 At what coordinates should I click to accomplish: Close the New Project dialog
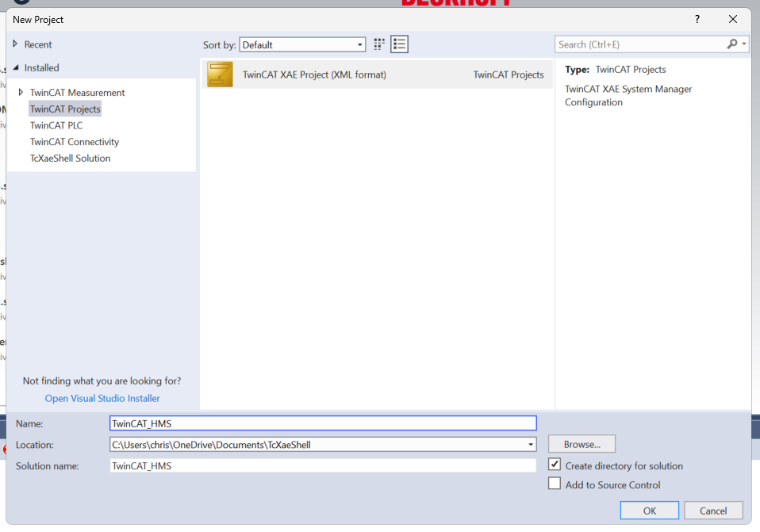(x=733, y=19)
